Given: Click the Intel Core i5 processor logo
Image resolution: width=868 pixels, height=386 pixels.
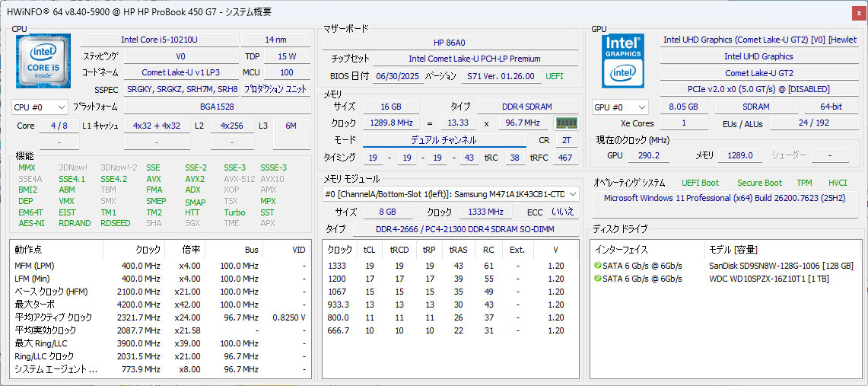Looking at the screenshot, I should [43, 61].
